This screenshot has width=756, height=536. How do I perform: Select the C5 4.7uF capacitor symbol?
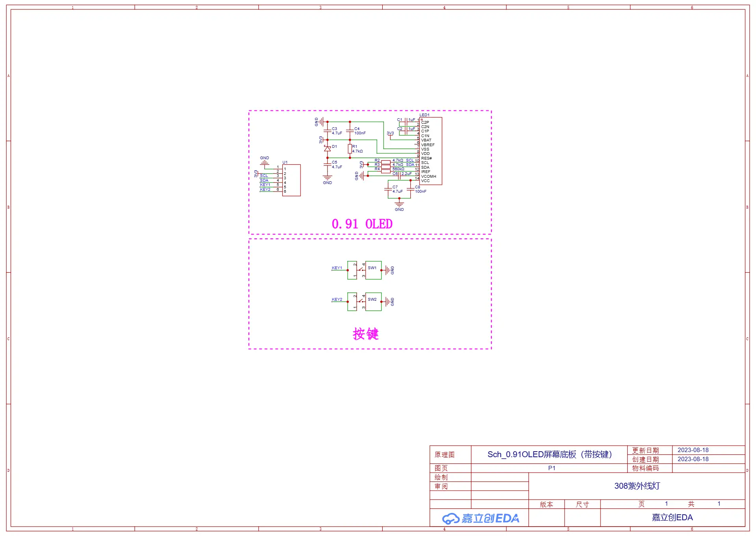coord(328,165)
